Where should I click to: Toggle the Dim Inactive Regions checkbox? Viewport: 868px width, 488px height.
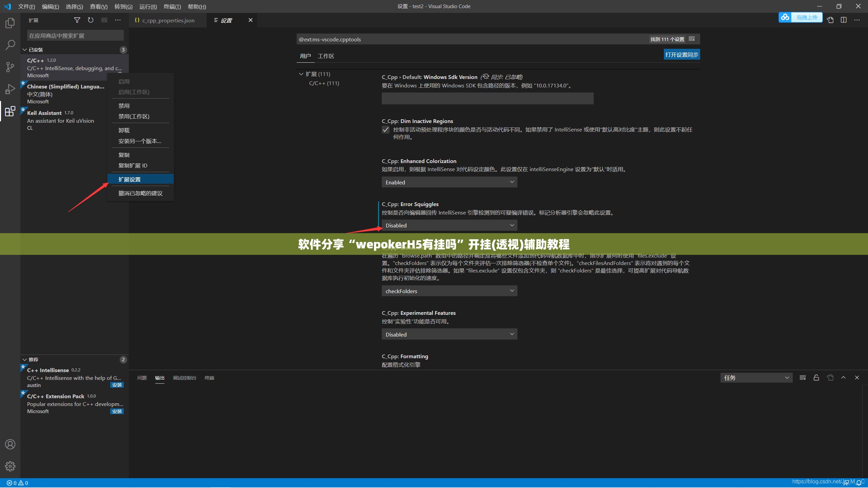coord(386,130)
